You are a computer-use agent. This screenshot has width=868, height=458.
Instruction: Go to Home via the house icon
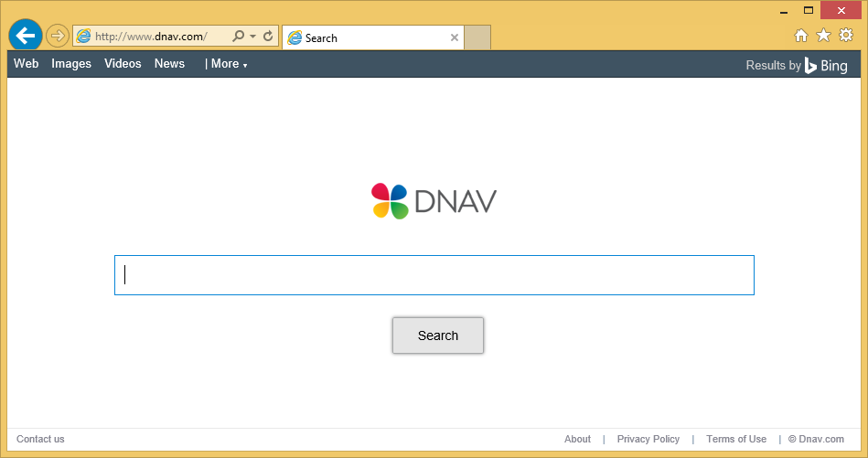pyautogui.click(x=801, y=36)
